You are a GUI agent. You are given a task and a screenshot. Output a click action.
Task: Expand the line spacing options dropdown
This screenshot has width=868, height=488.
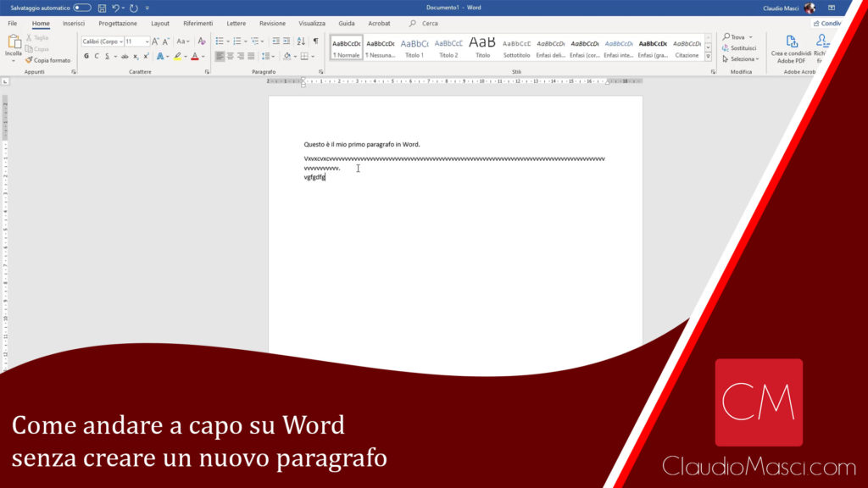(x=272, y=56)
